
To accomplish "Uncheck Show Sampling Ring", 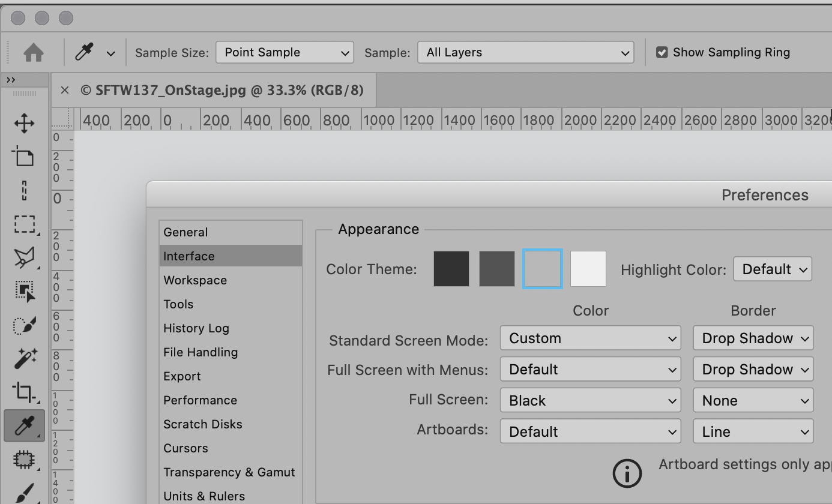I will pos(662,52).
